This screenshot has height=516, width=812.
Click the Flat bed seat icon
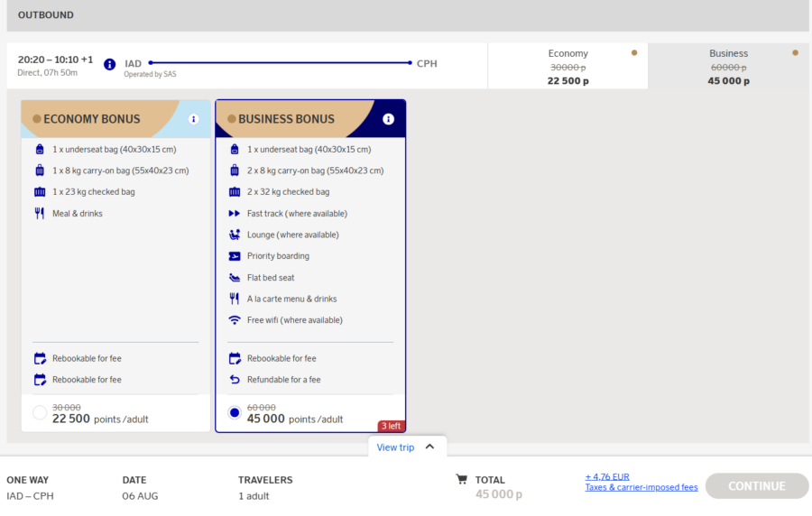235,278
